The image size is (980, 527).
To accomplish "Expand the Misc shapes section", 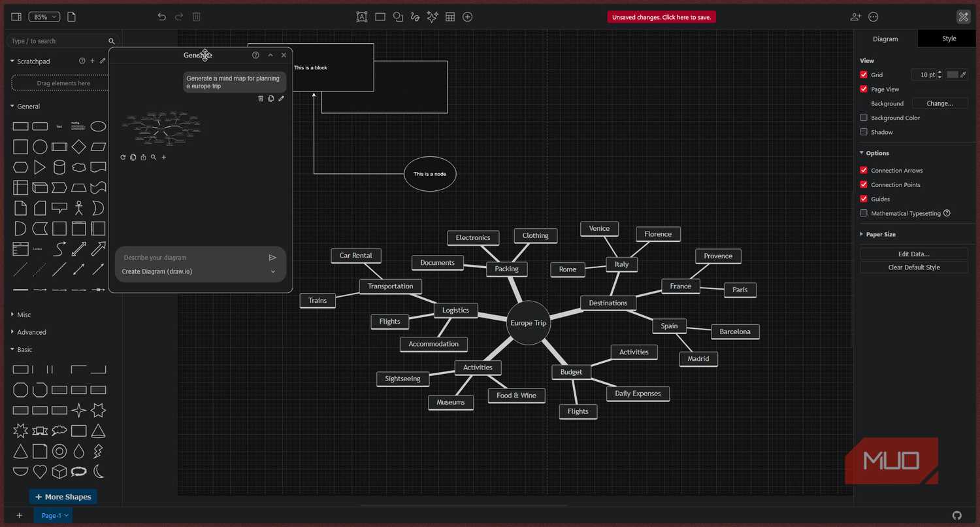I will tap(20, 314).
